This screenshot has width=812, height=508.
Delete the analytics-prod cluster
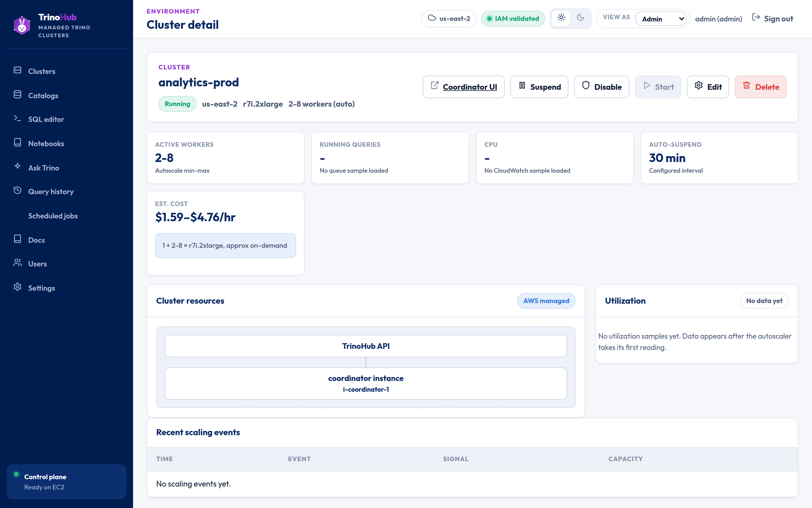pyautogui.click(x=761, y=87)
